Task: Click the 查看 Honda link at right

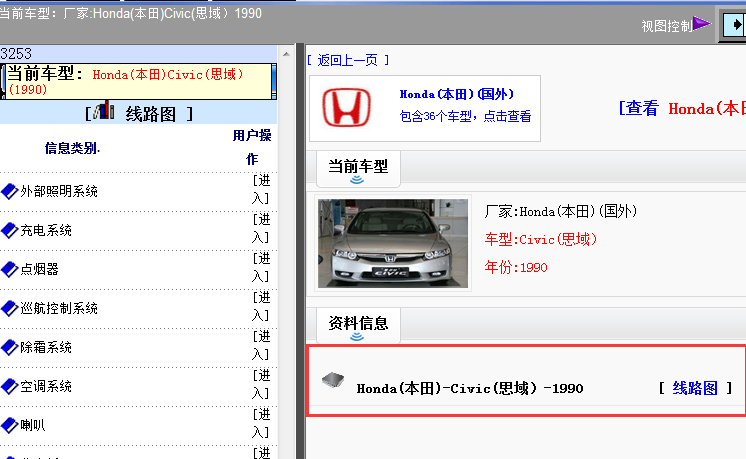Action: [x=682, y=108]
